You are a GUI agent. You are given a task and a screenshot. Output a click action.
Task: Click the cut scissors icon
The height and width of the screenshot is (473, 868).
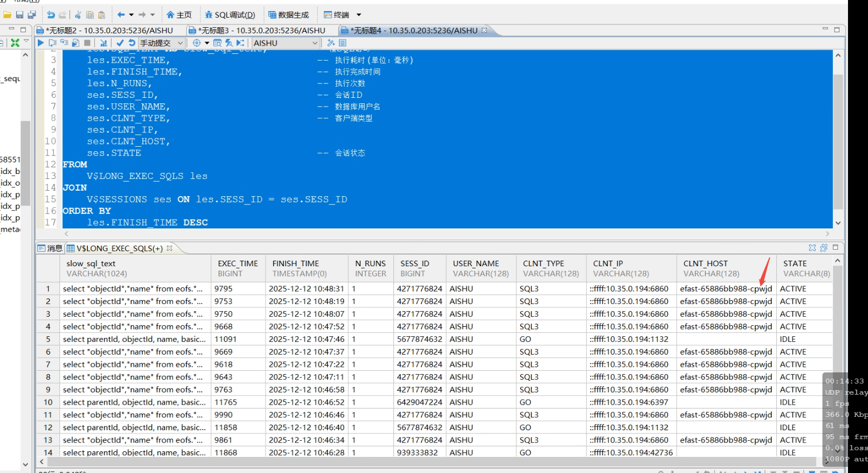(78, 15)
